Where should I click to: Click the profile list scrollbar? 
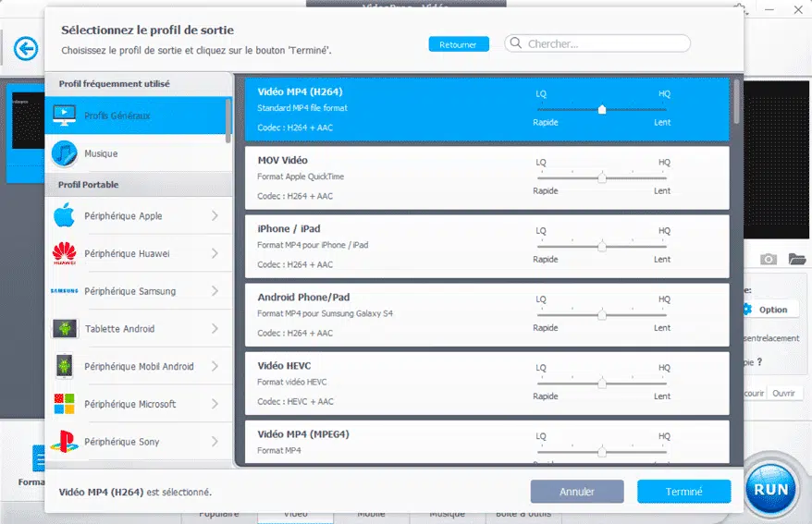736,102
